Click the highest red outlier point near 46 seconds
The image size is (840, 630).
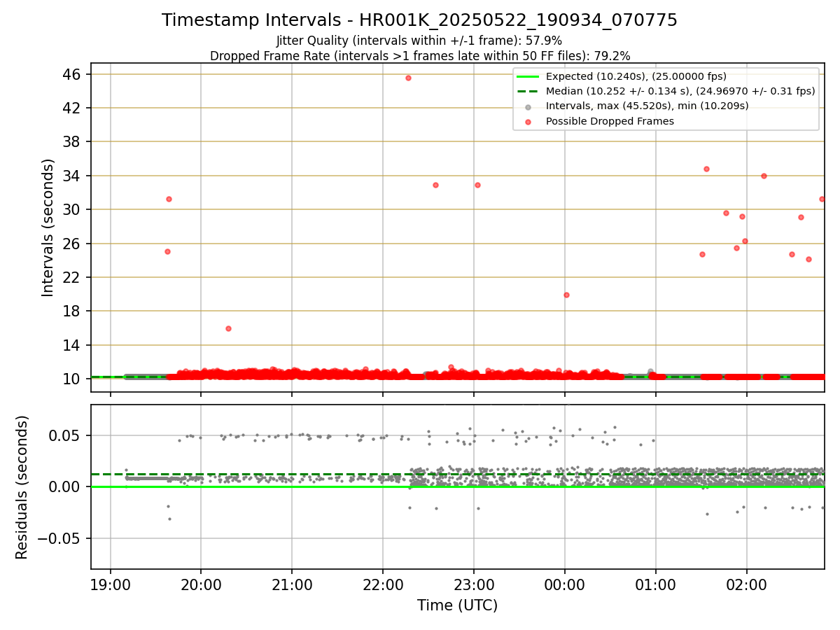[408, 78]
